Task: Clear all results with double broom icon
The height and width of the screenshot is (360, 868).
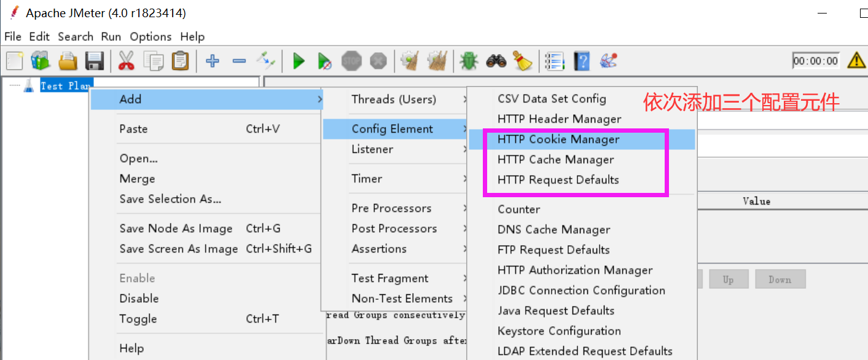Action: (437, 61)
